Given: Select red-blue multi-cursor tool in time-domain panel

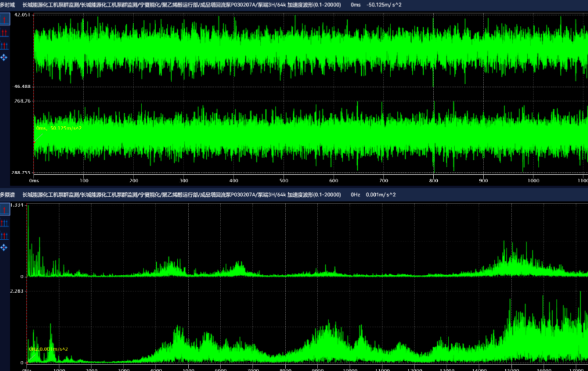Looking at the screenshot, I should point(4,45).
